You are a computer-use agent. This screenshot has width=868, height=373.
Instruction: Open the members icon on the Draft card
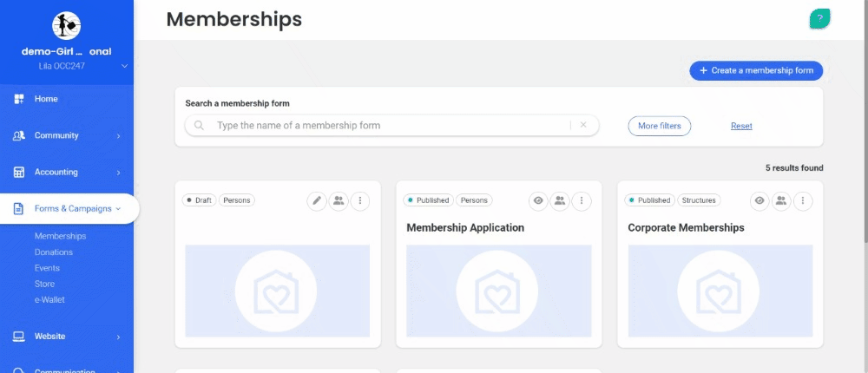point(339,200)
